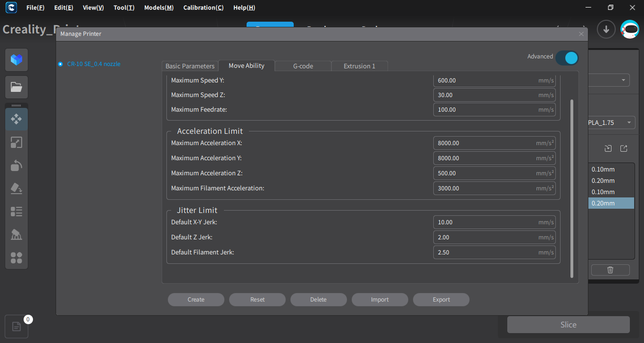
Task: Click the Manage Printer vertical scrollbar
Action: point(572,188)
